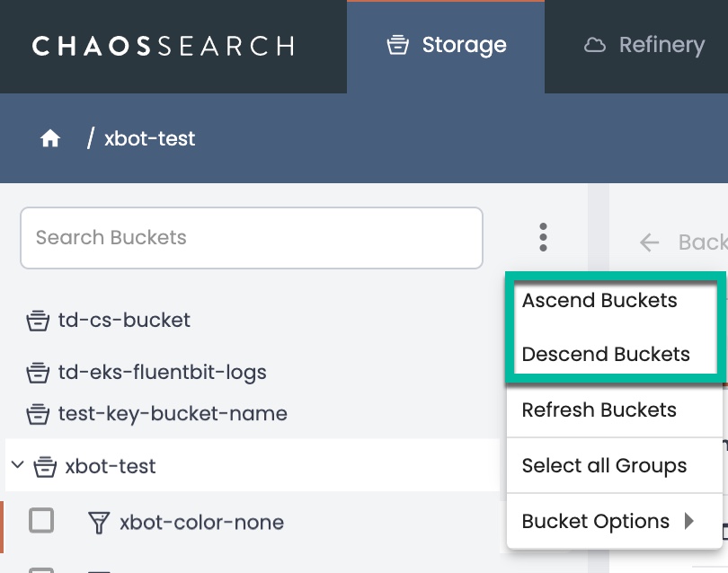Focus the Search Buckets input field
Screen dimensions: 728x573
pos(252,238)
